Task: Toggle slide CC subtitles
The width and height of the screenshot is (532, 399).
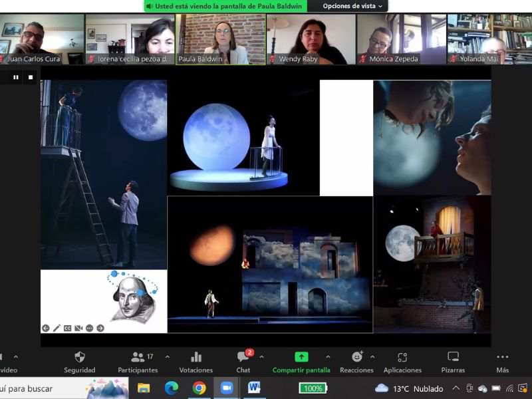Action: (x=68, y=328)
